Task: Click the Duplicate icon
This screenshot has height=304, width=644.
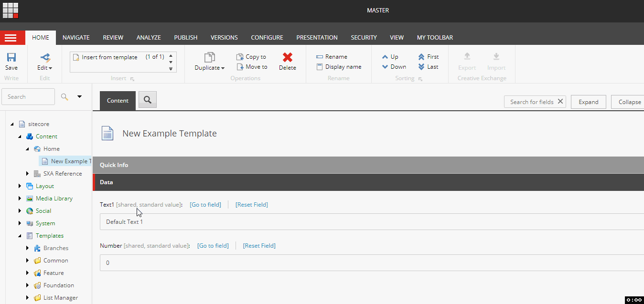Action: coord(209,57)
